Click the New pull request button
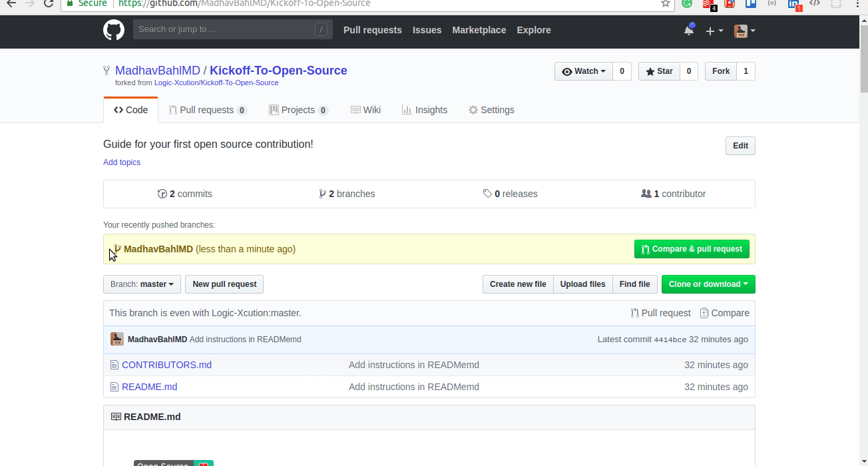This screenshot has width=868, height=466. click(224, 284)
